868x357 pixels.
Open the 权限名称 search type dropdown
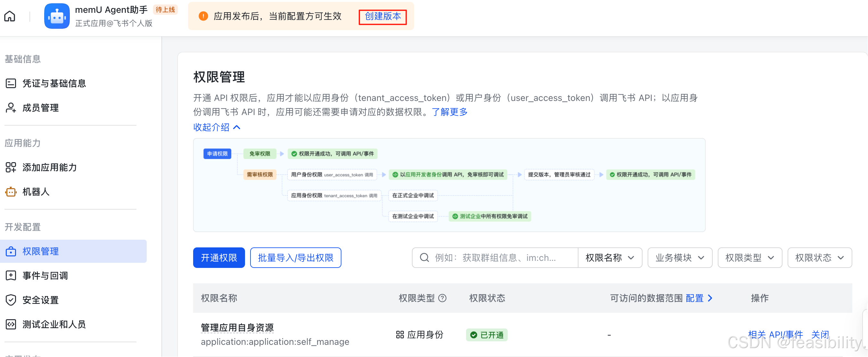610,258
